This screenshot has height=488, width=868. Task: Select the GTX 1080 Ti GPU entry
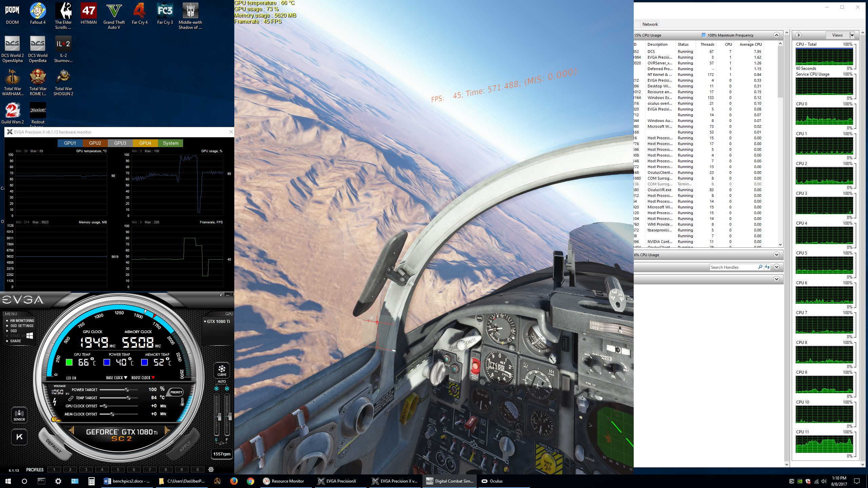[217, 321]
